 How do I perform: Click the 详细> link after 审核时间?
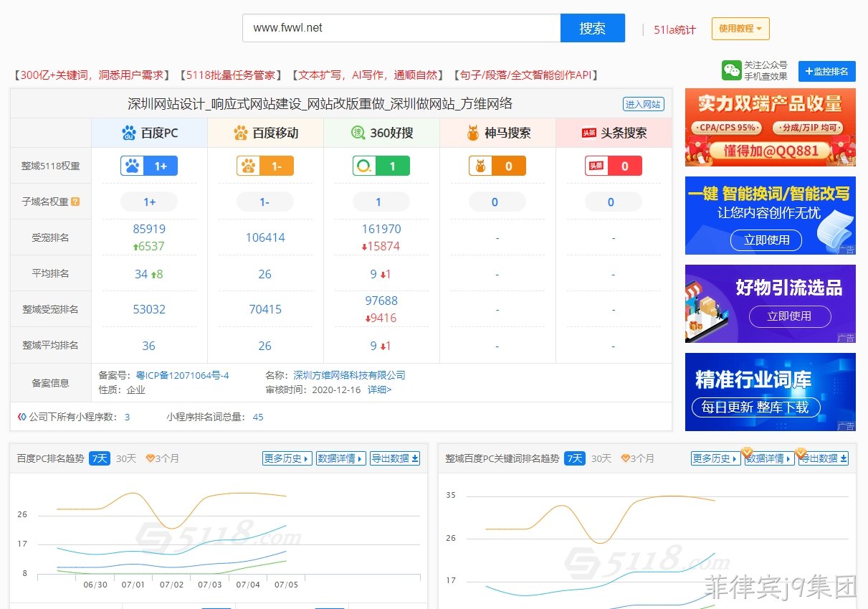coord(380,390)
